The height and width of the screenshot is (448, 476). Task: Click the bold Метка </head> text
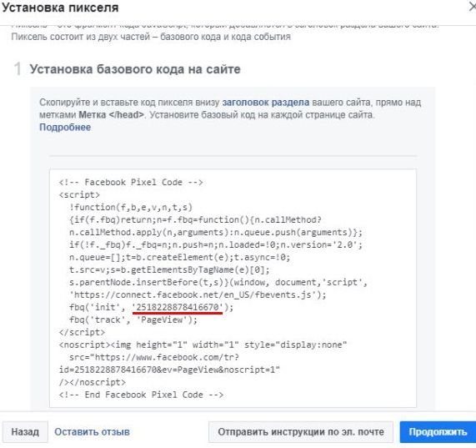(x=112, y=115)
